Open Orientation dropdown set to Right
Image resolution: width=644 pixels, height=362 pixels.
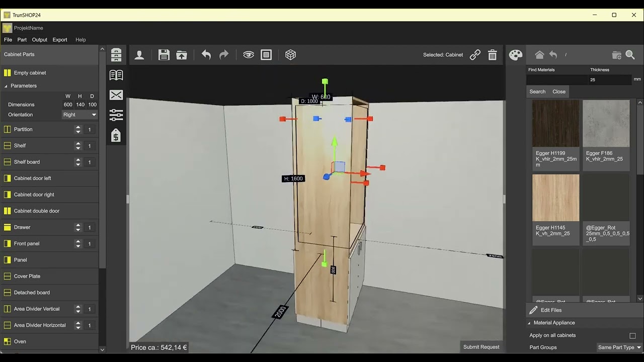click(79, 115)
